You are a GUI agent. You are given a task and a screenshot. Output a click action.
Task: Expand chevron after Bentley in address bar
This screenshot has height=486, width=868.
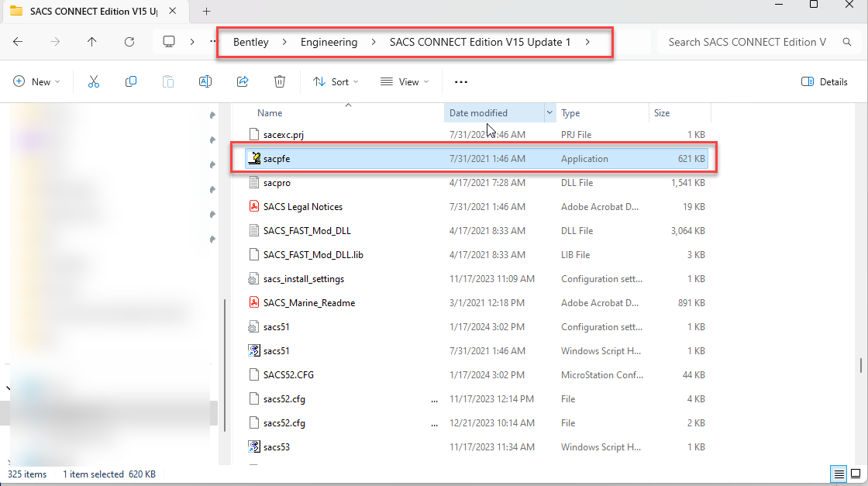click(x=284, y=42)
